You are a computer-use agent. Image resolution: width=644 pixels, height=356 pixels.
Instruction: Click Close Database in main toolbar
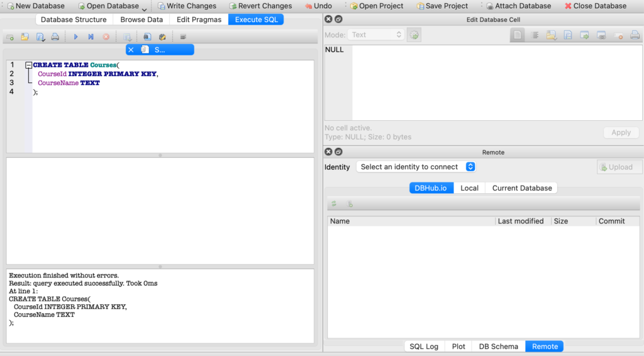point(596,6)
